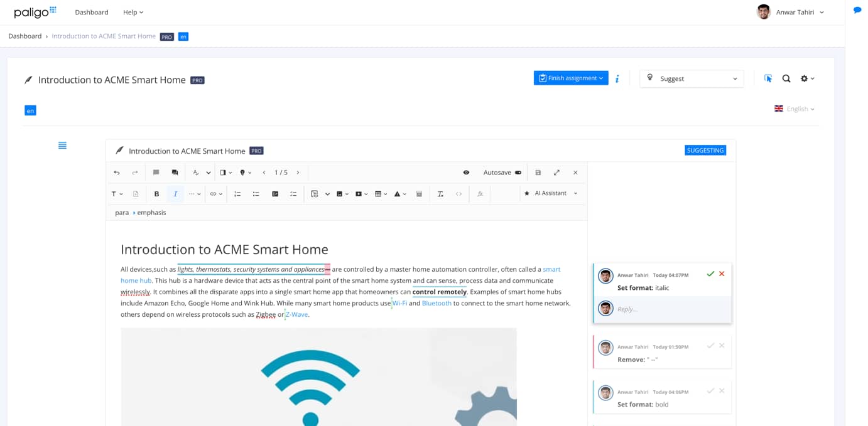Expand the text style dropdown in the toolbar
The image size is (868, 426).
click(x=117, y=193)
